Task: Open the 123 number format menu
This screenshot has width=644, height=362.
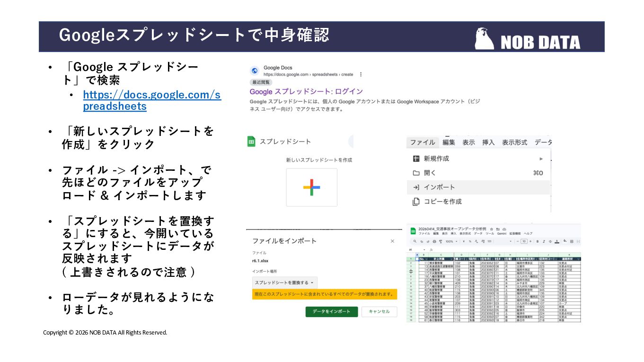Action: [x=489, y=241]
